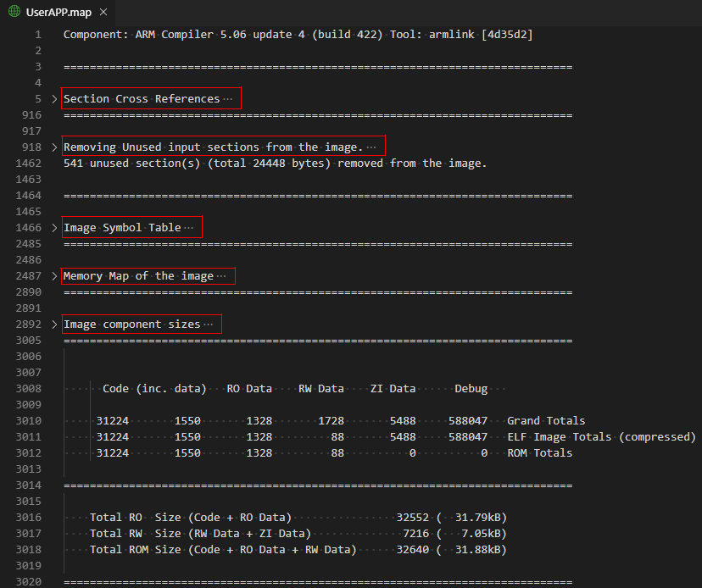Click line number 3016 in the gutter
The width and height of the screenshot is (702, 588).
point(28,518)
